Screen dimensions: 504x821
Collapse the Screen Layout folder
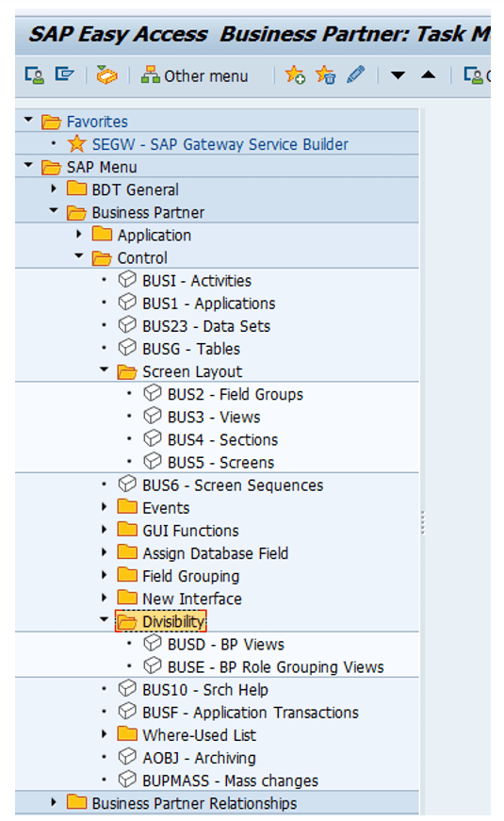tap(104, 370)
